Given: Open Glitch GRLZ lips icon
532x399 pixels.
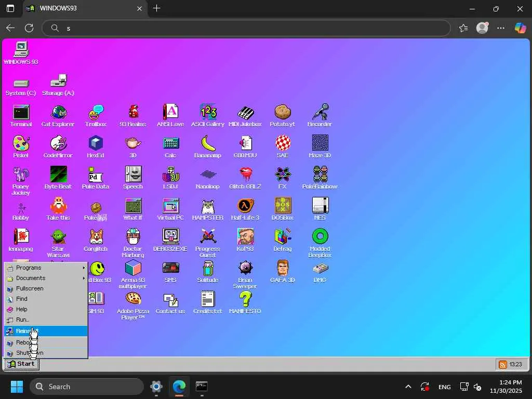Looking at the screenshot, I should click(x=245, y=178).
